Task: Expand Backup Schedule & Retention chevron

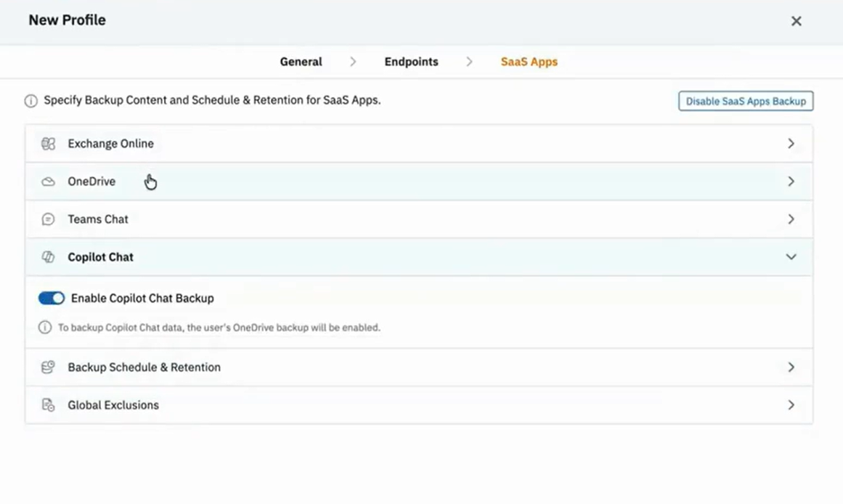Action: point(791,367)
